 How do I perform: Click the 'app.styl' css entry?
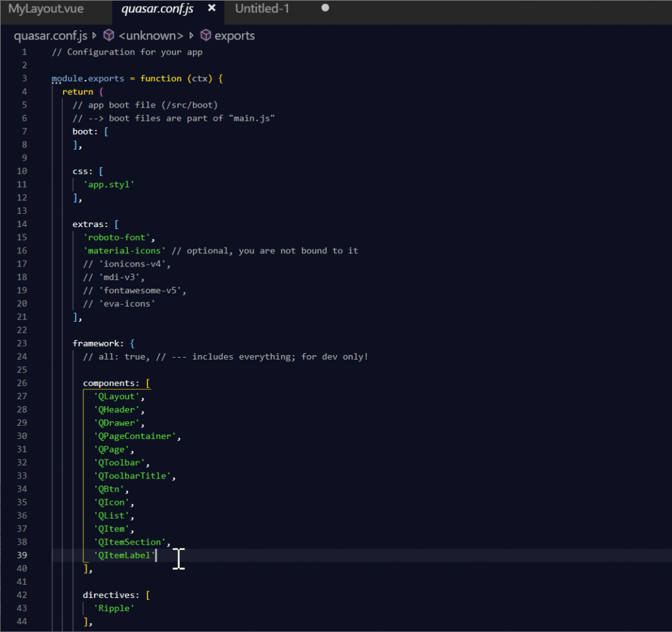[x=109, y=184]
